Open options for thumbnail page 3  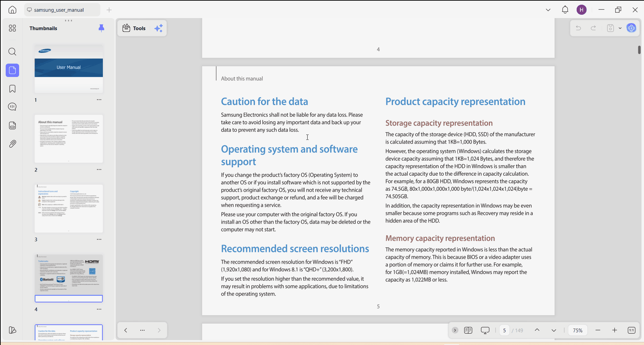pyautogui.click(x=99, y=239)
